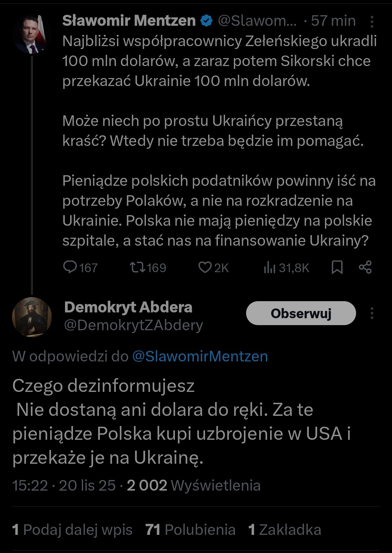Open the 1 Zakładka count

click(x=285, y=530)
